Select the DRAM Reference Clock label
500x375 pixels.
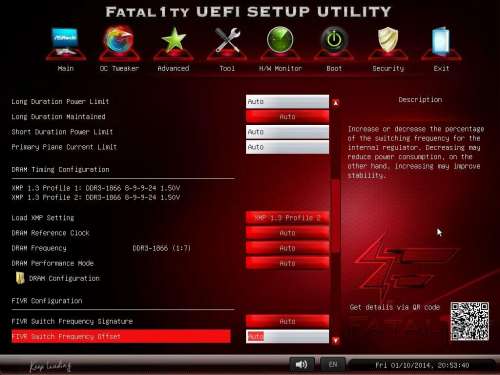click(x=50, y=233)
